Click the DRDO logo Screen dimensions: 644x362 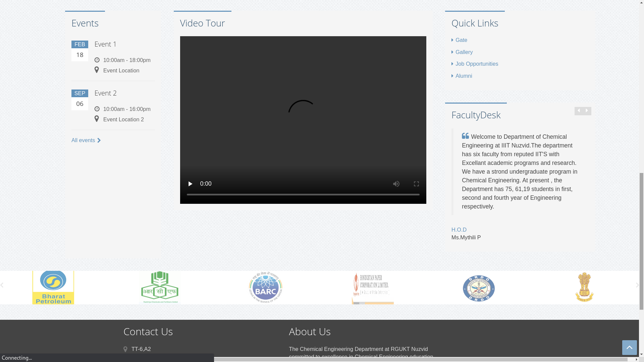pos(479,288)
